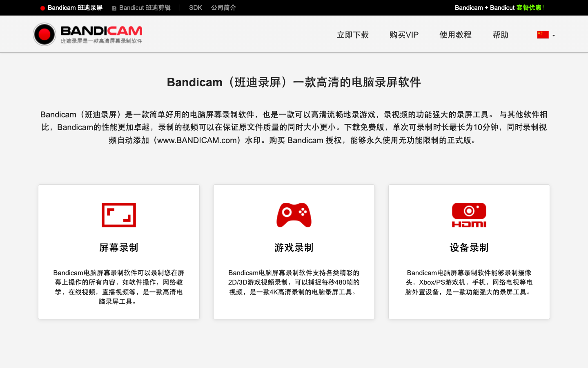Click the camera lens inside the HDMI icon
The height and width of the screenshot is (368, 588).
[x=469, y=211]
